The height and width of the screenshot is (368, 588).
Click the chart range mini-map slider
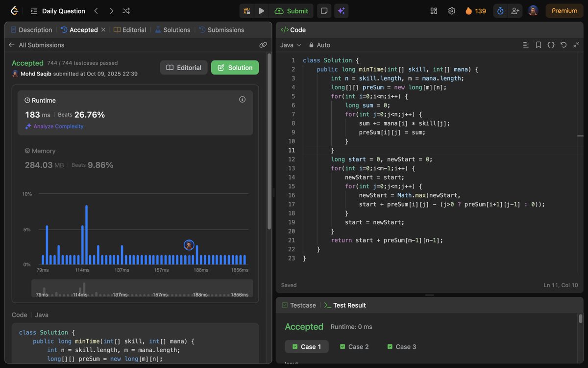(x=142, y=289)
